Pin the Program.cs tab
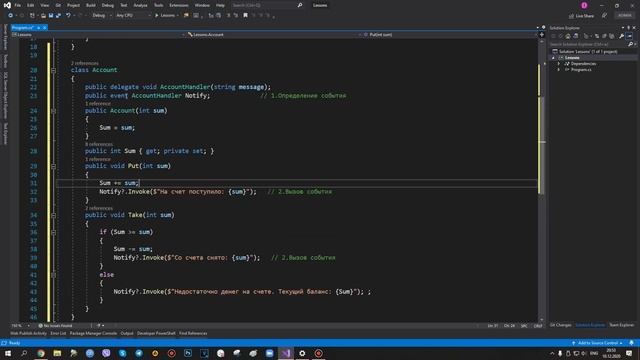The width and height of the screenshot is (640, 360). click(x=38, y=28)
